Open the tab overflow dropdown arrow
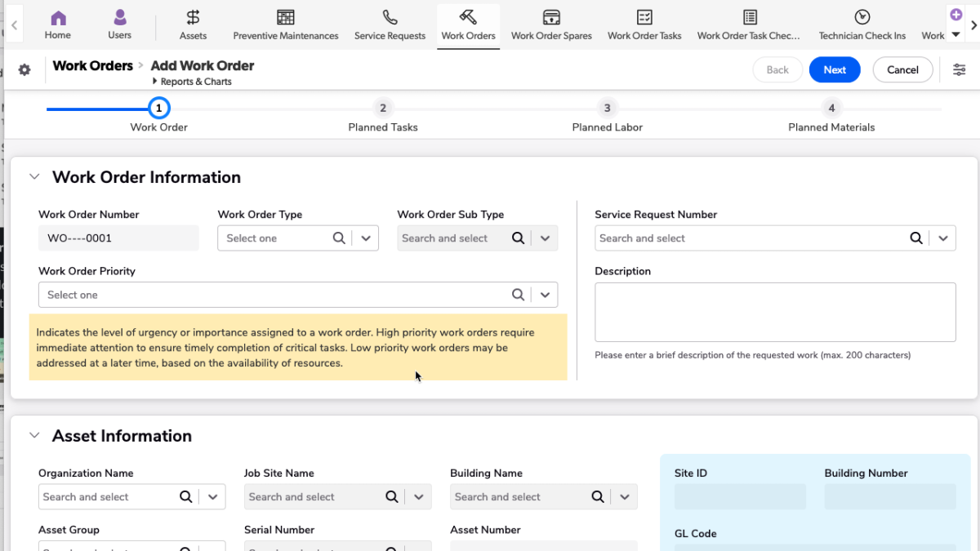Image resolution: width=980 pixels, height=551 pixels. tap(955, 35)
